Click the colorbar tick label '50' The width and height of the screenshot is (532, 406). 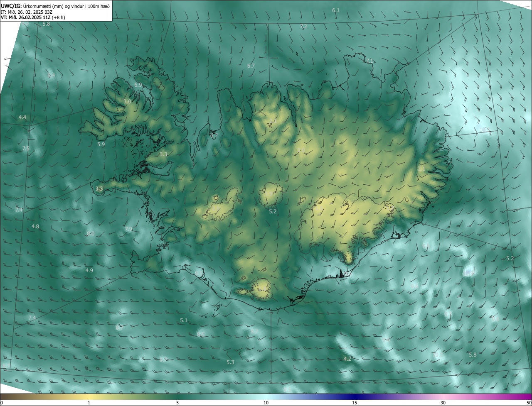pyautogui.click(x=528, y=403)
